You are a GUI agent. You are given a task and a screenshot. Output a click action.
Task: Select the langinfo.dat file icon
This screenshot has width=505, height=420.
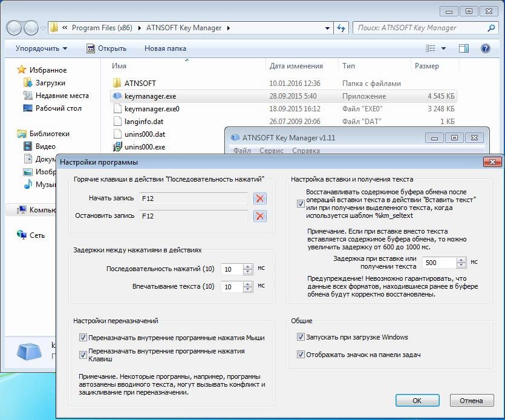117,121
